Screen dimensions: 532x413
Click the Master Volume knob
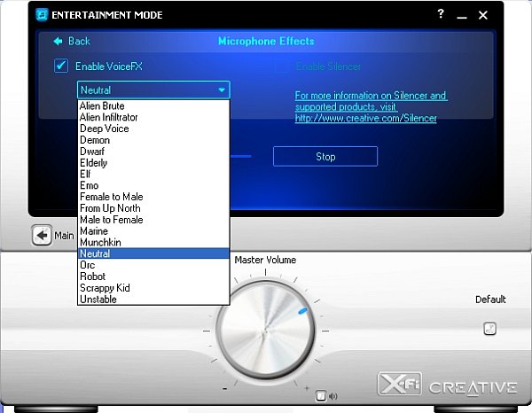pos(265,330)
